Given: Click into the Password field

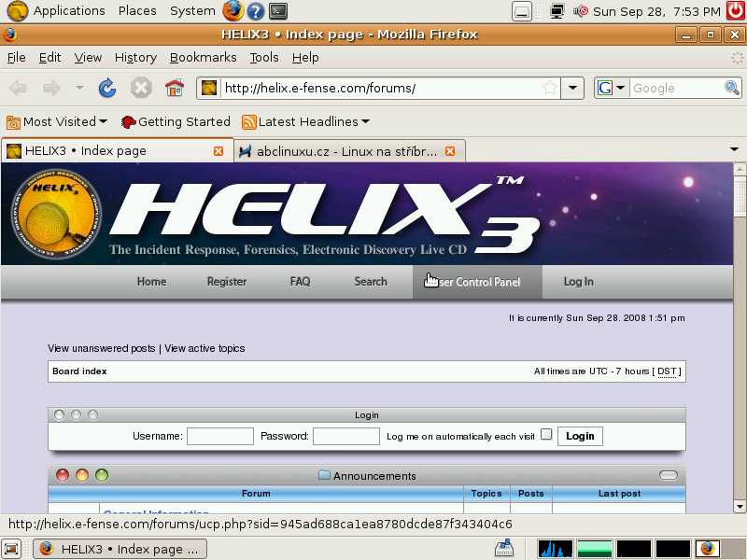Looking at the screenshot, I should tap(346, 436).
